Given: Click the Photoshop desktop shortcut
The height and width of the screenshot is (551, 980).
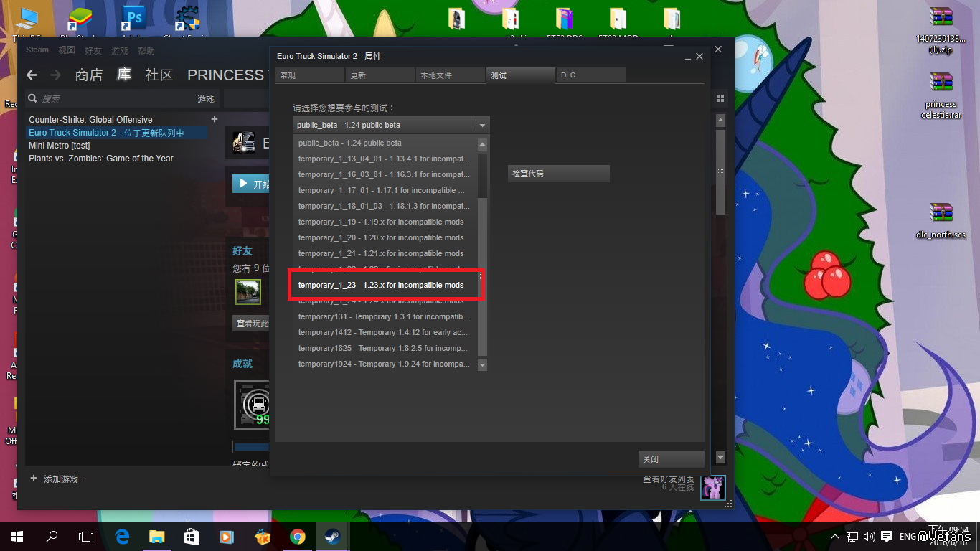Looking at the screenshot, I should (x=134, y=20).
